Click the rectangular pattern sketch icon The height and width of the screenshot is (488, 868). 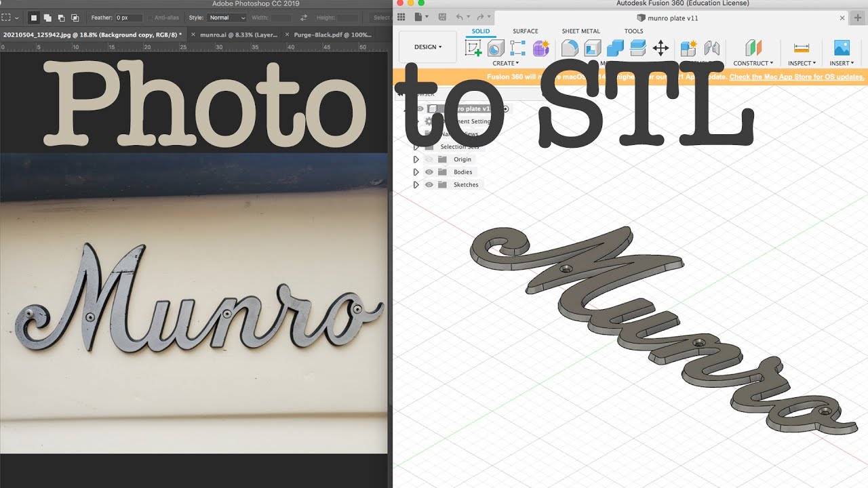[x=518, y=48]
